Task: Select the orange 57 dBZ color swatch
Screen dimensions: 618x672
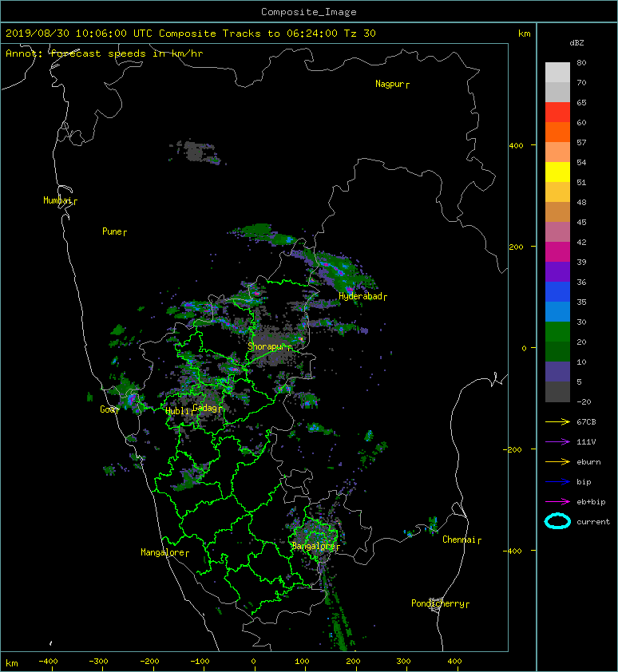Action: pyautogui.click(x=557, y=132)
